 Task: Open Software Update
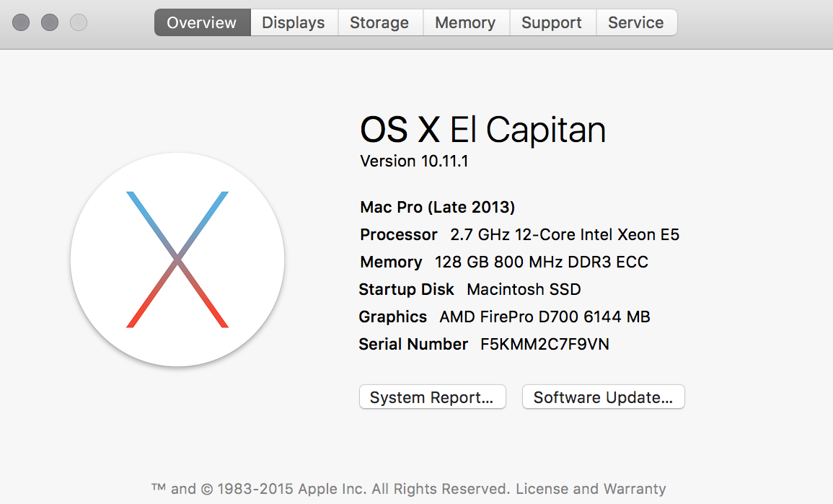click(x=603, y=397)
